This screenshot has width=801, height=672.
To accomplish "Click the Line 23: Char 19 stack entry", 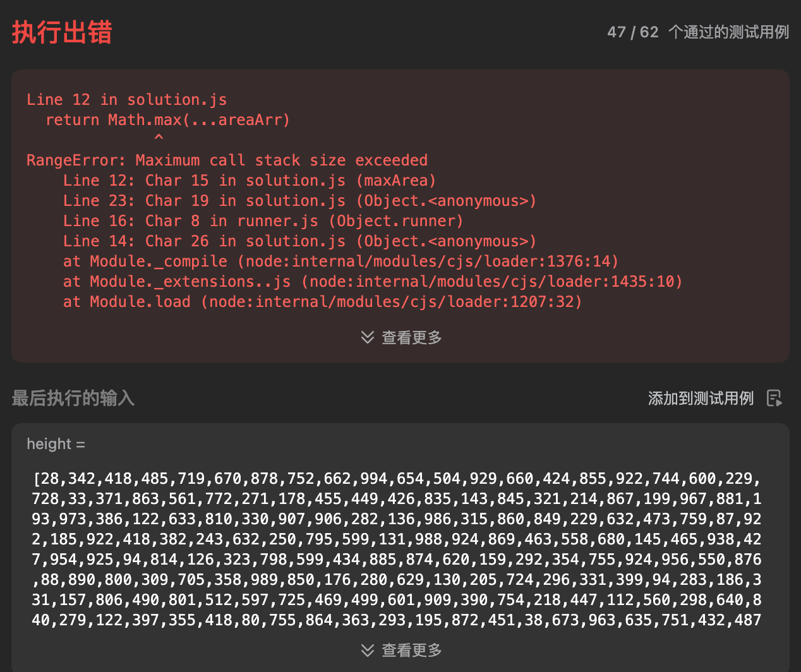I will pos(299,201).
